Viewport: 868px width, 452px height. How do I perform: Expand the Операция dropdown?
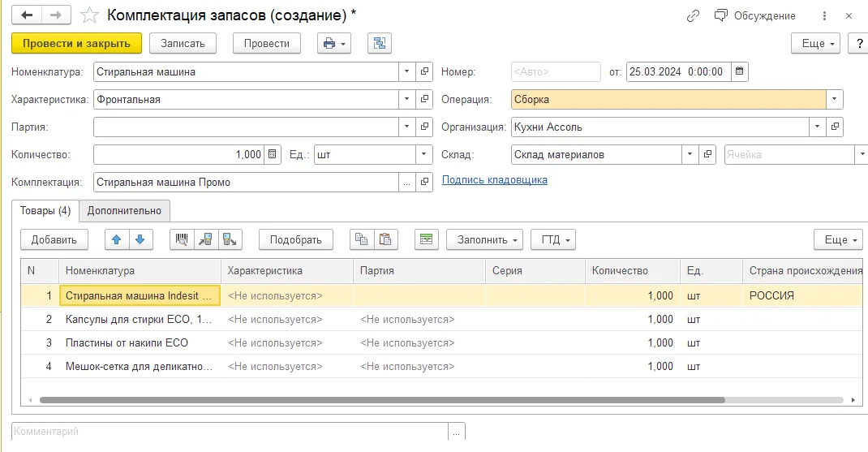tap(834, 99)
